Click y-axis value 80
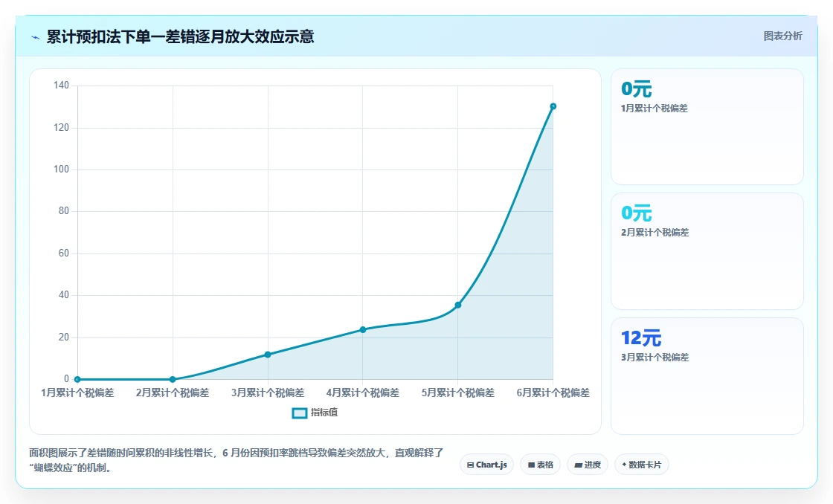The image size is (833, 504). click(x=64, y=211)
